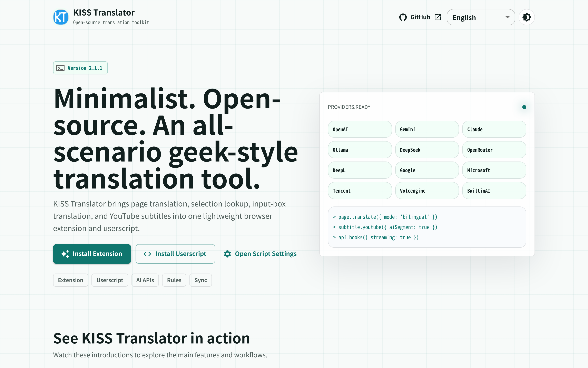Screen dimensions: 588x368
Task: Select the Extension tag
Action: point(70,280)
